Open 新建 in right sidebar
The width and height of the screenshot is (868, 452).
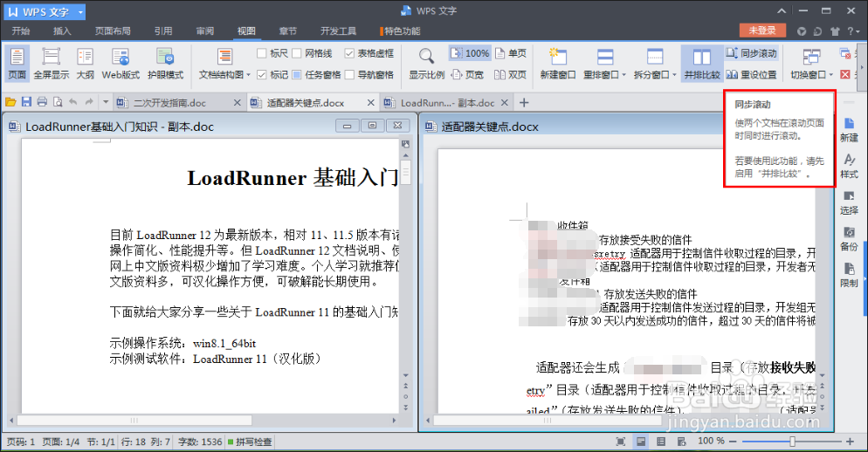pos(849,130)
